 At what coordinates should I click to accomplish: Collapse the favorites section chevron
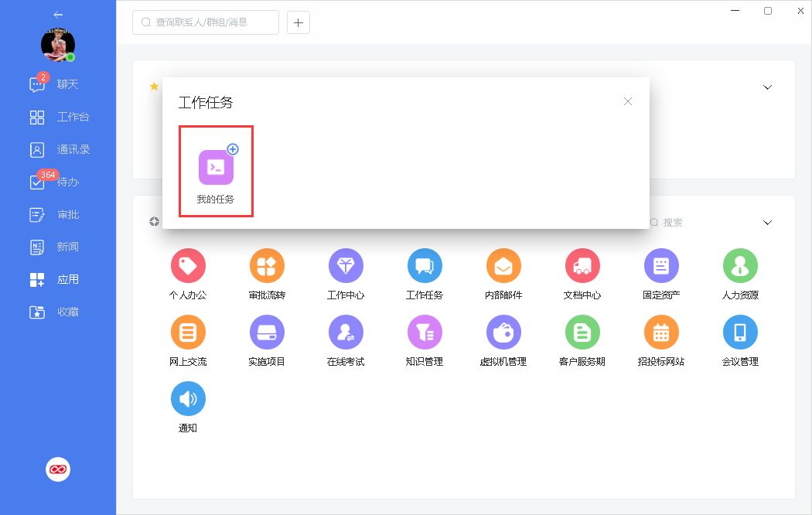tap(767, 87)
